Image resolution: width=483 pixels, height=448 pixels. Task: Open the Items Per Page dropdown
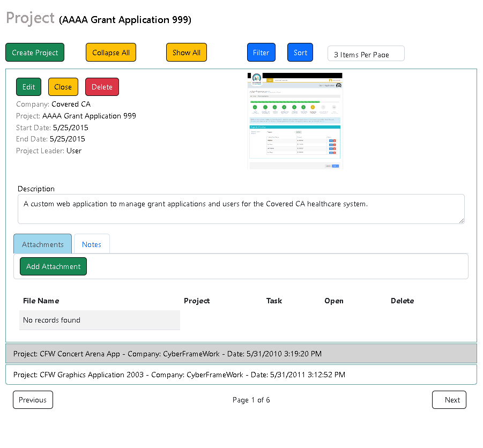[366, 54]
